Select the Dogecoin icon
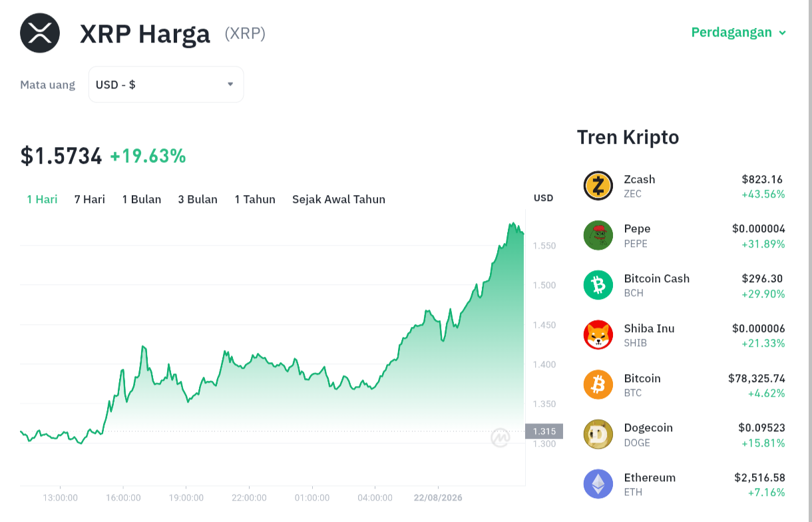The image size is (812, 522). coord(598,435)
